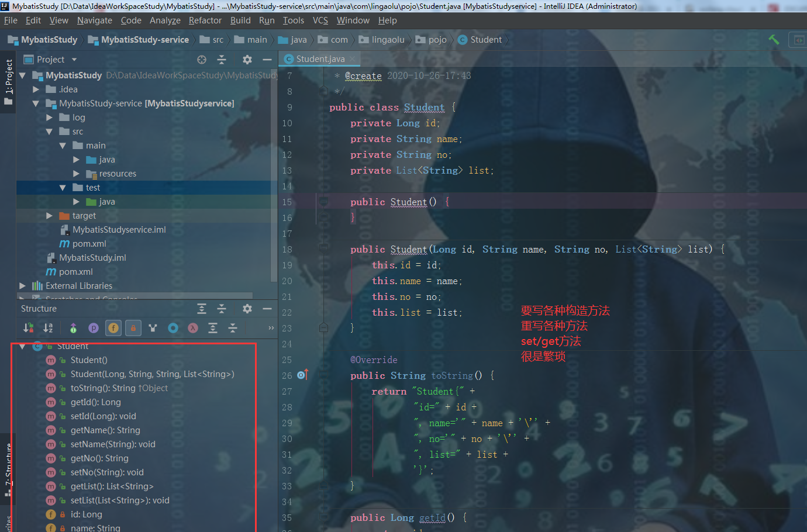This screenshot has height=532, width=807.
Task: Select the test folder in Project tree
Action: point(93,188)
